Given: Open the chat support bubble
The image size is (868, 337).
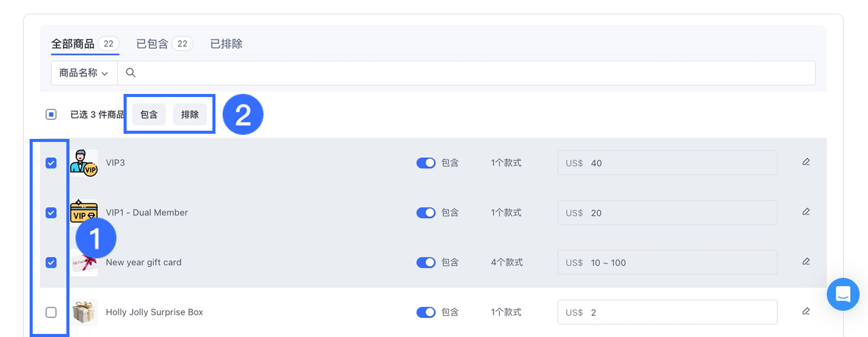Looking at the screenshot, I should click(x=842, y=294).
